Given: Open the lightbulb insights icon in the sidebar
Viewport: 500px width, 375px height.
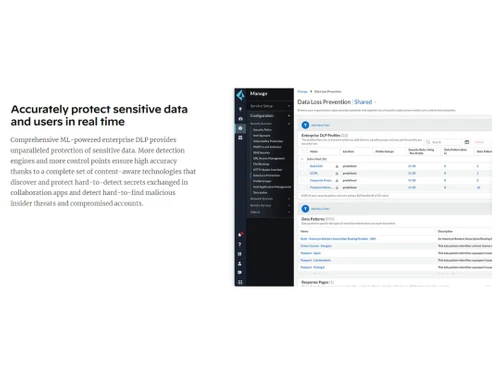Looking at the screenshot, I should 240,109.
